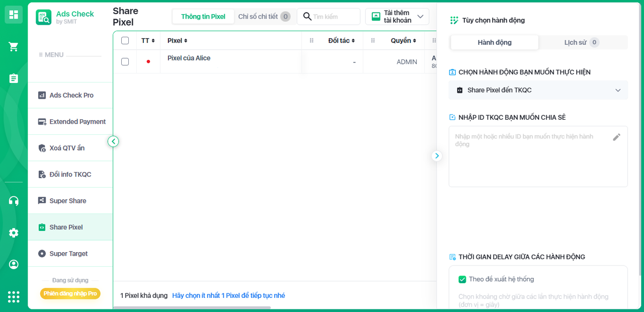Switch to the Chỉ số chi tiết tab
The image size is (644, 312).
tap(263, 17)
